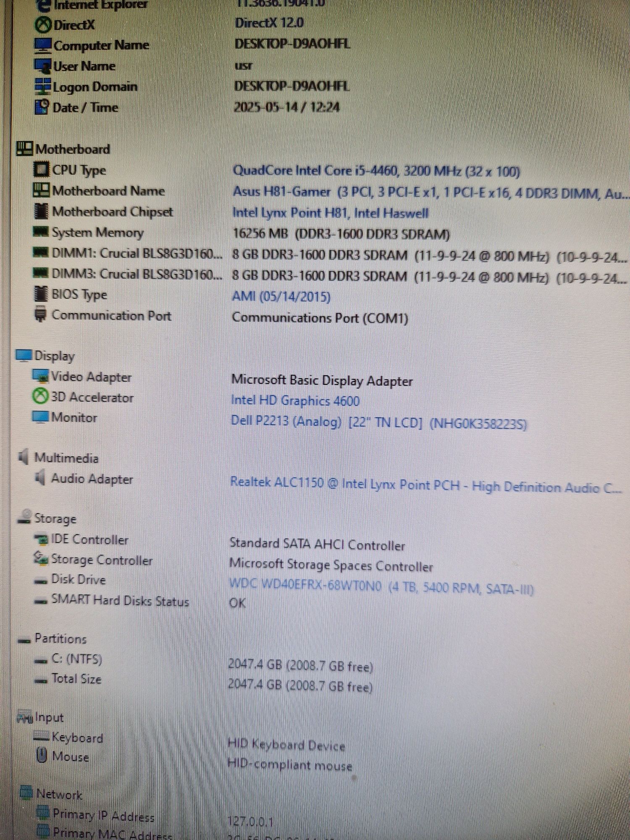Click the DirectX Xbox icon
The width and height of the screenshot is (630, 840).
(x=42, y=25)
